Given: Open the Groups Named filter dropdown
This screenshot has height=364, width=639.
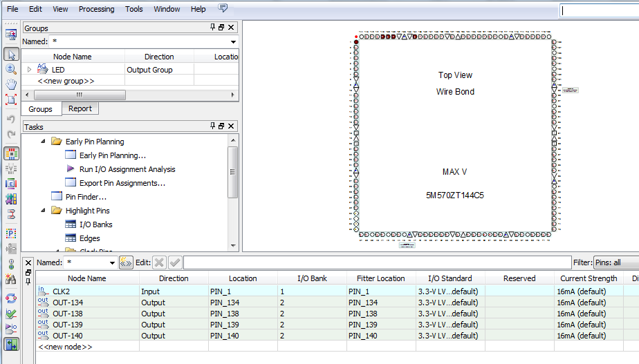Looking at the screenshot, I should (233, 41).
